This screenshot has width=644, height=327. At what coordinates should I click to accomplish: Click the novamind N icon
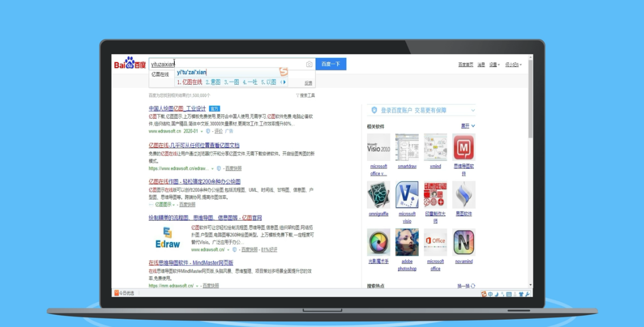(464, 242)
